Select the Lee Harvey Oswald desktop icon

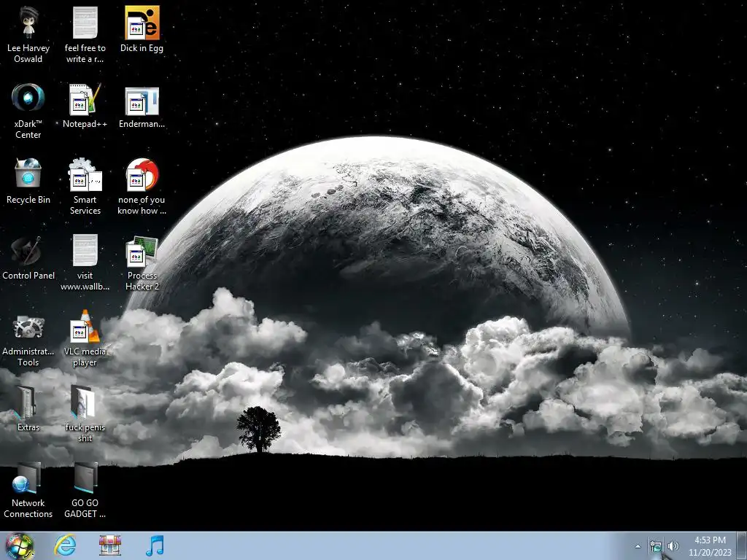tap(28, 34)
